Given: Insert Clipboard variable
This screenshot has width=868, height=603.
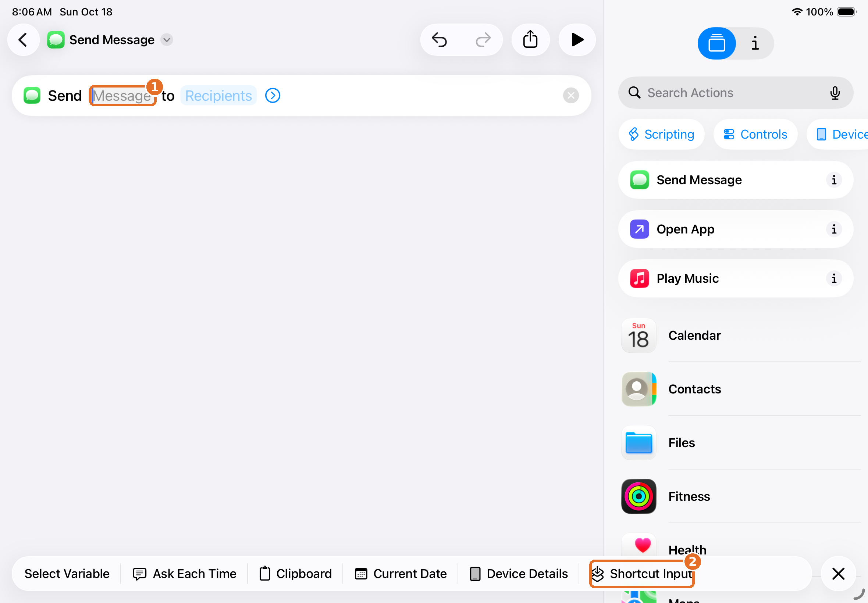Looking at the screenshot, I should [x=295, y=574].
